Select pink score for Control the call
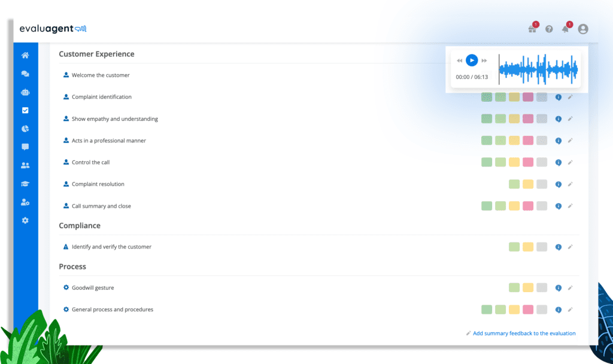Viewport: 613px width, 364px height. pyautogui.click(x=528, y=162)
